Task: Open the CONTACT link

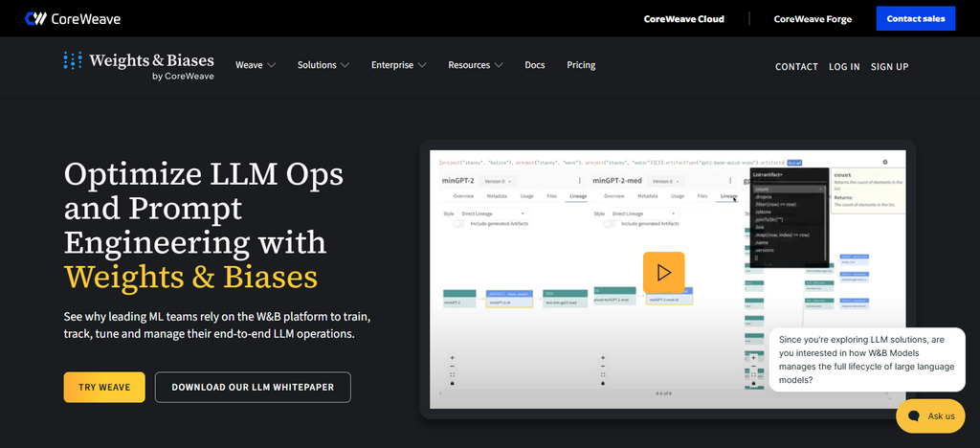Action: pos(796,67)
